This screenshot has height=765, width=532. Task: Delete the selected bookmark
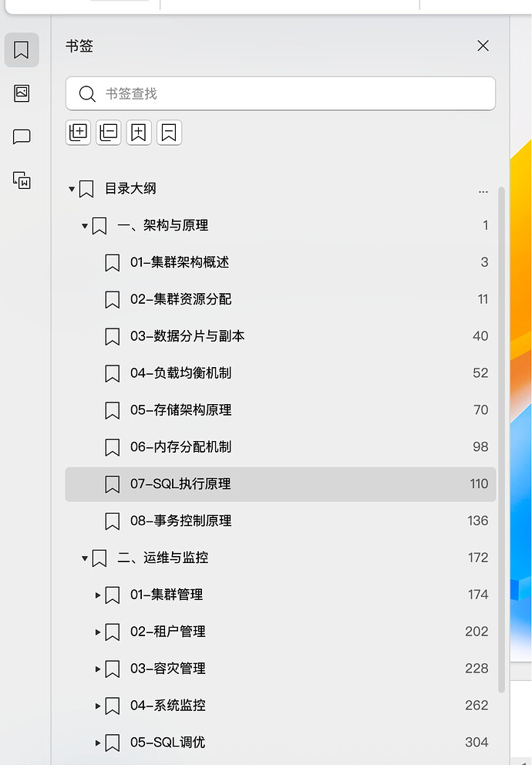(x=169, y=133)
